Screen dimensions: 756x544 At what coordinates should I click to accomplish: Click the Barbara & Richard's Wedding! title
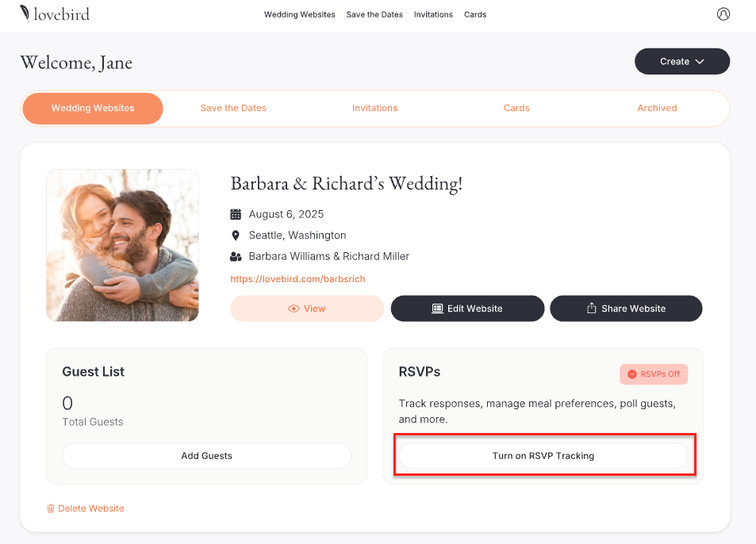[346, 184]
